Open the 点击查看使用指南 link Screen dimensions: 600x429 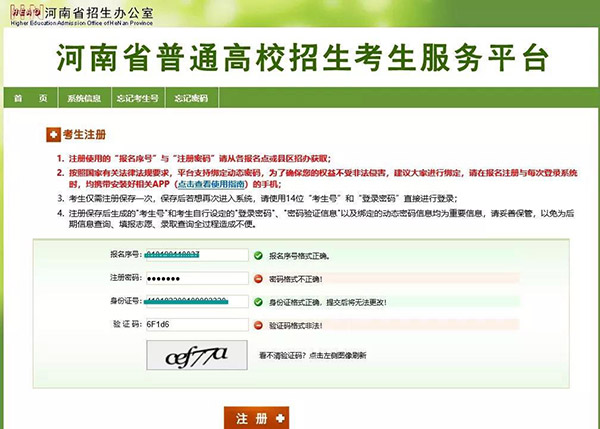click(211, 185)
